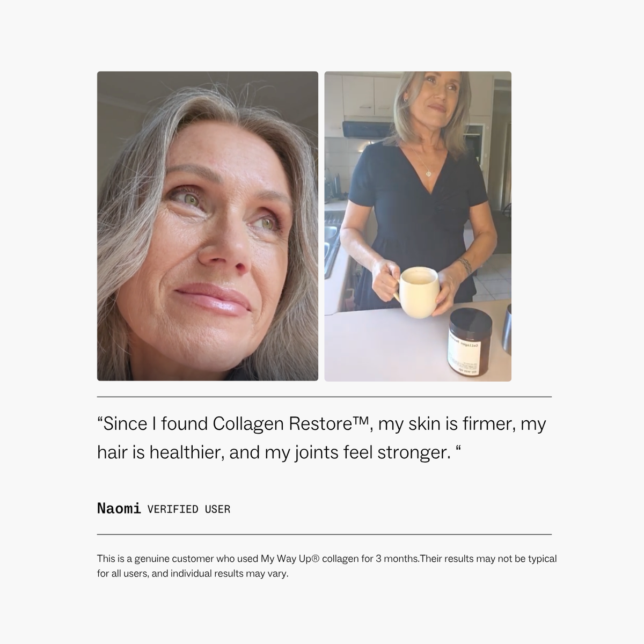Click the cream mug held in hands
The image size is (644, 644).
(418, 292)
